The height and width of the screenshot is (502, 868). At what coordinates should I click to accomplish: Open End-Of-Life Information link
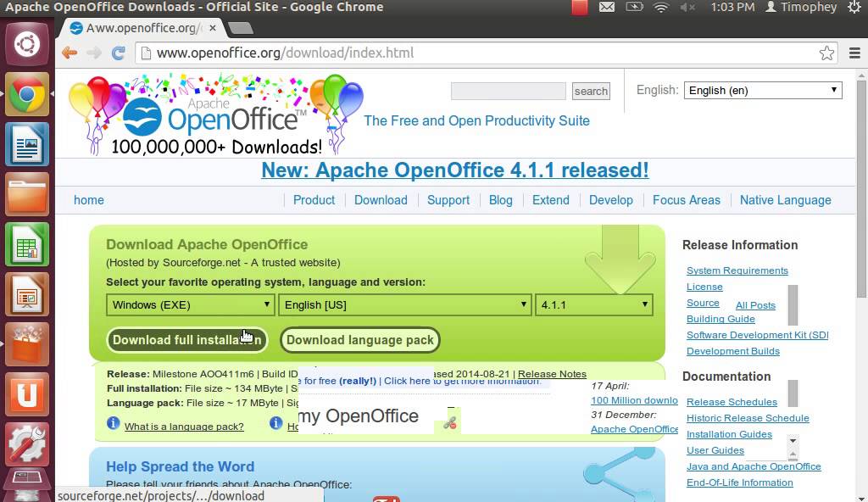tap(739, 482)
